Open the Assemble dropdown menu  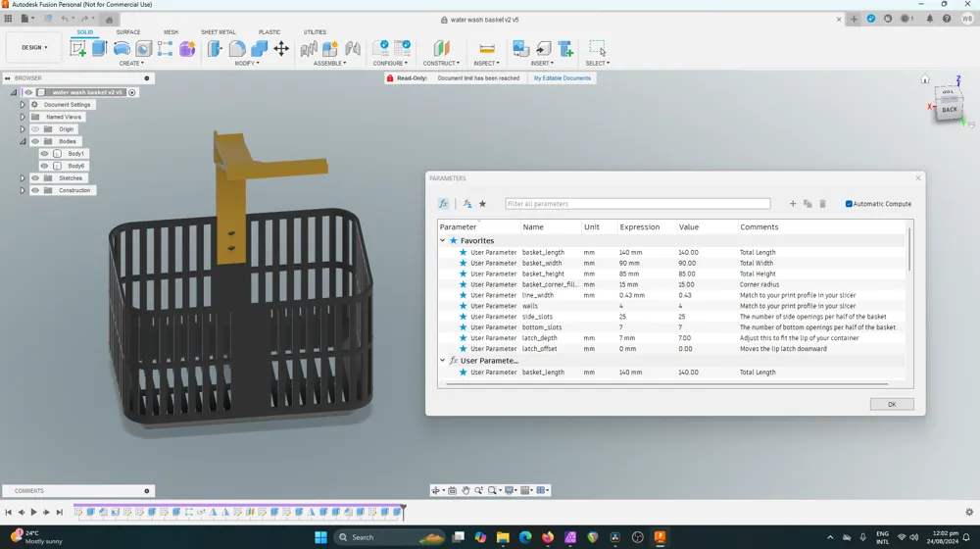[330, 63]
